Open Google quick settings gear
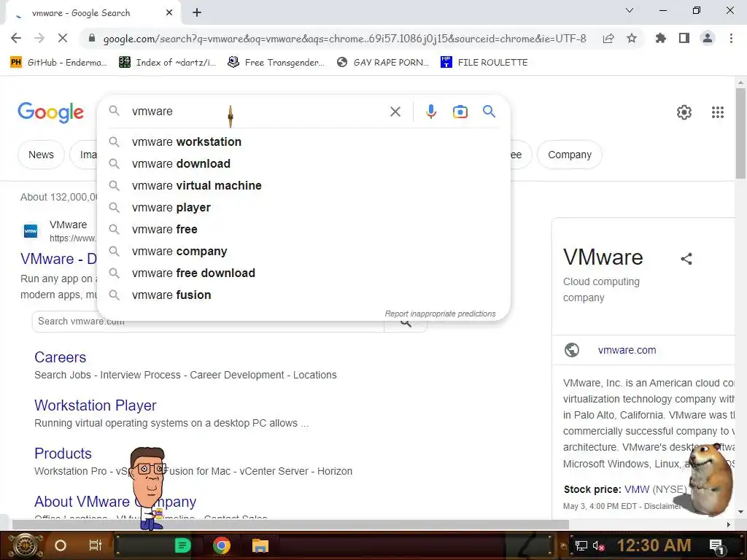This screenshot has width=747, height=560. pos(684,112)
